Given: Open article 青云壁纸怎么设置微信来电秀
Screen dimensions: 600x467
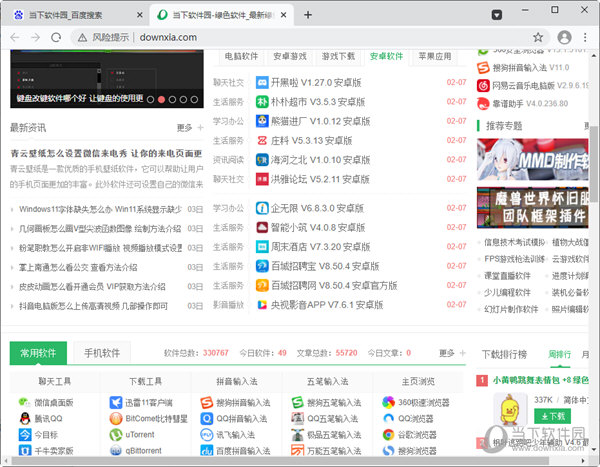Looking at the screenshot, I should [x=107, y=153].
